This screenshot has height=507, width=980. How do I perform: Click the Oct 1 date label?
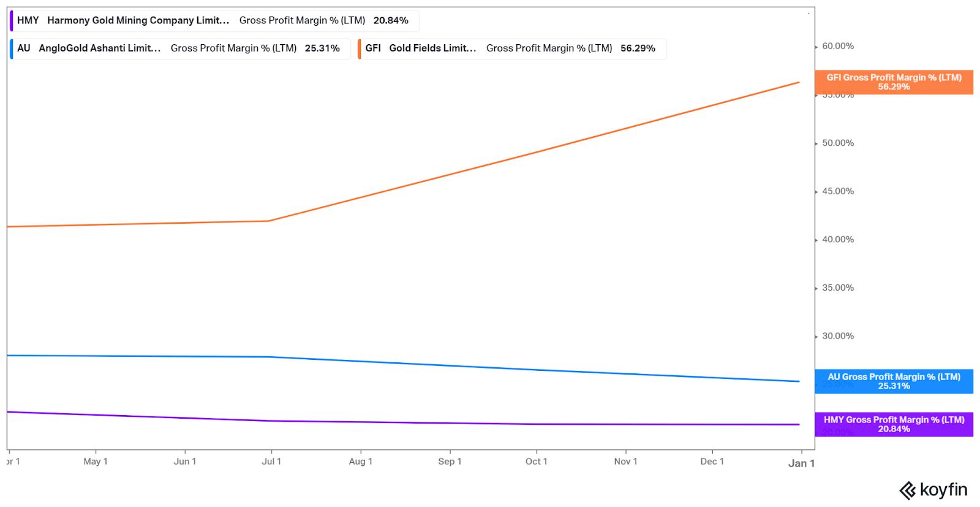tap(537, 462)
